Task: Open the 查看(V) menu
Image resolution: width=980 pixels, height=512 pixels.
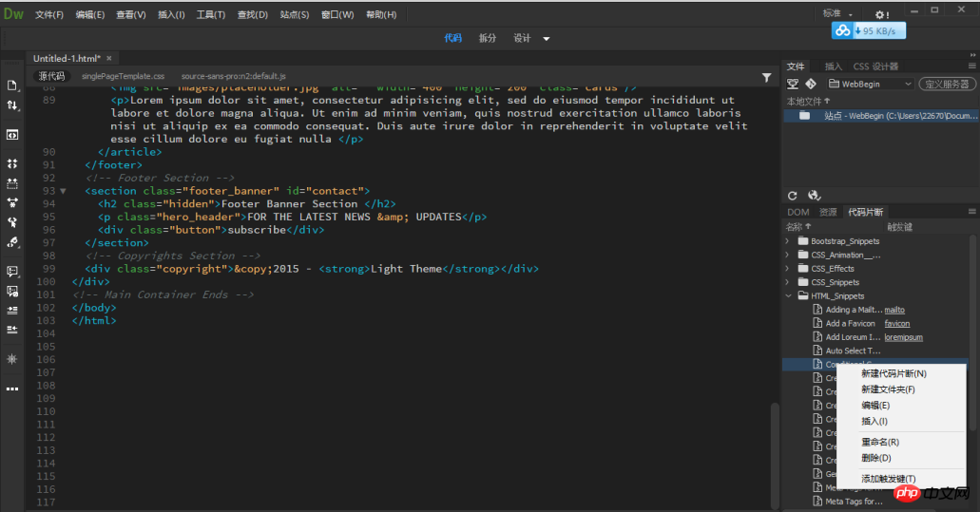Action: (x=130, y=14)
